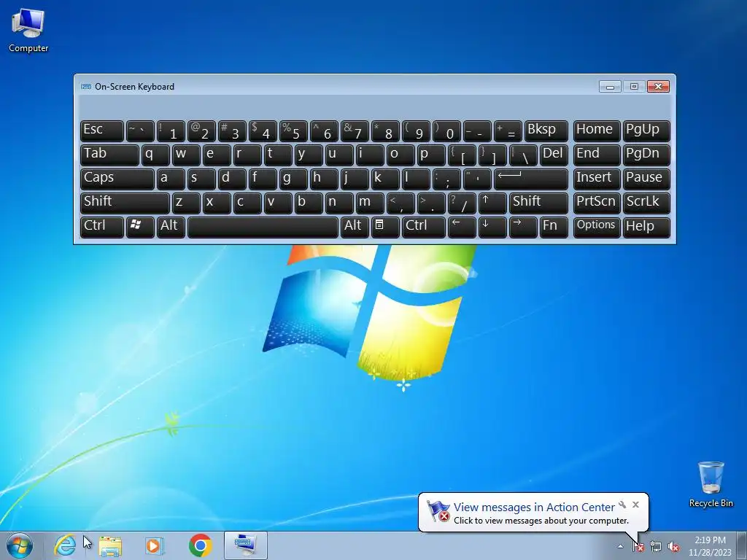Toggle the right Ctrl key
The width and height of the screenshot is (747, 560).
pos(424,227)
